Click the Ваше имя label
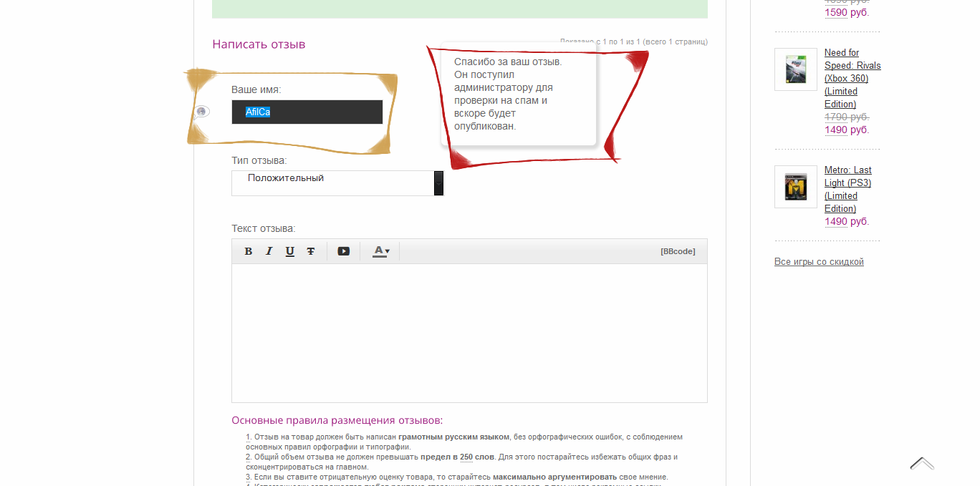 tap(256, 90)
